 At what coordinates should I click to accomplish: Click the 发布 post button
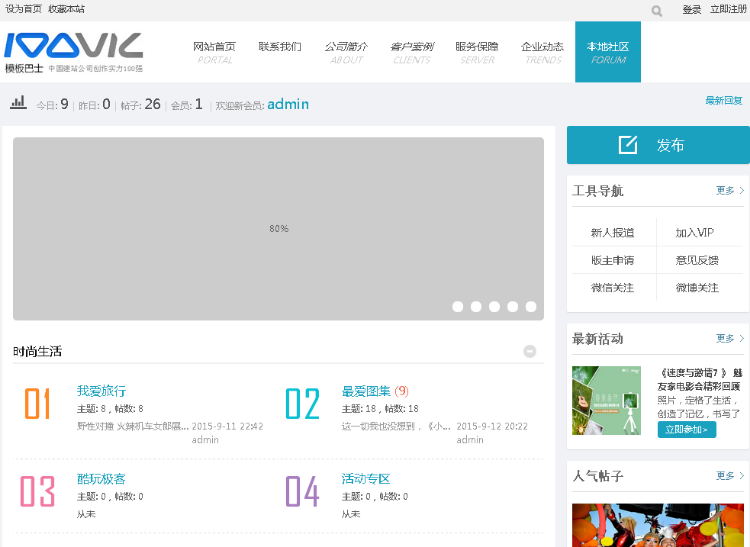[658, 145]
